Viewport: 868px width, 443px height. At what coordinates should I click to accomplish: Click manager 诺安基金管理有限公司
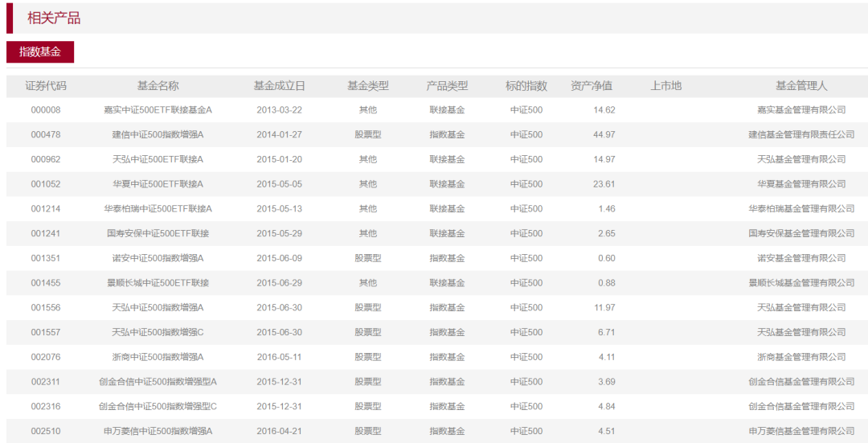point(801,258)
